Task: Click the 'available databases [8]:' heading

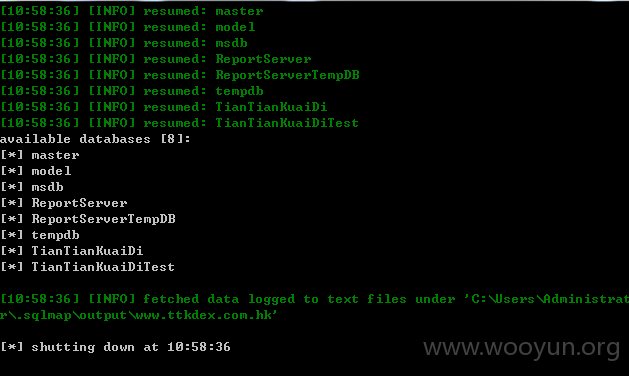Action: 95,139
